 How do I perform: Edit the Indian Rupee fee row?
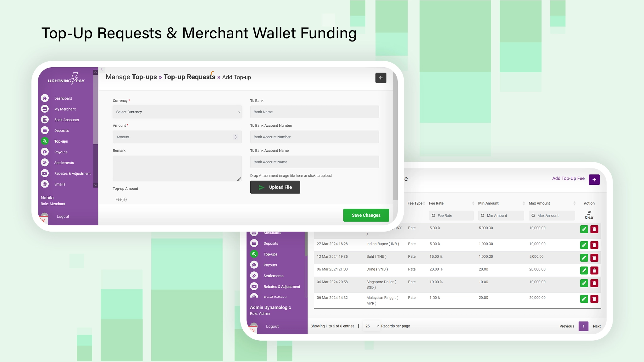click(x=584, y=245)
